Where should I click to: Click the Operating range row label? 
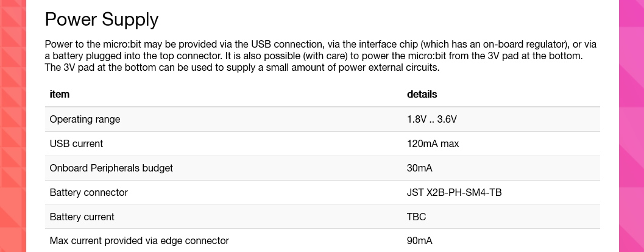click(85, 120)
